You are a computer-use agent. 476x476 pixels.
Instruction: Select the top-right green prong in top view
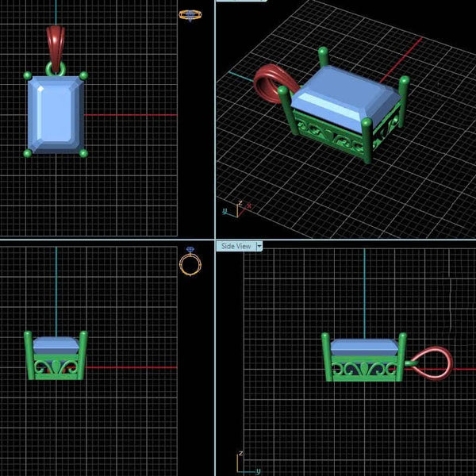pos(84,76)
